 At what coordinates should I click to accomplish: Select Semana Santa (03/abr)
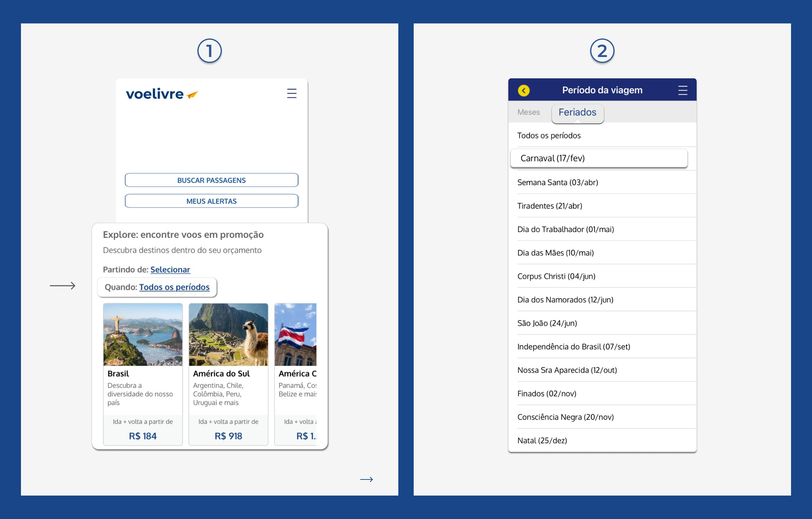558,182
